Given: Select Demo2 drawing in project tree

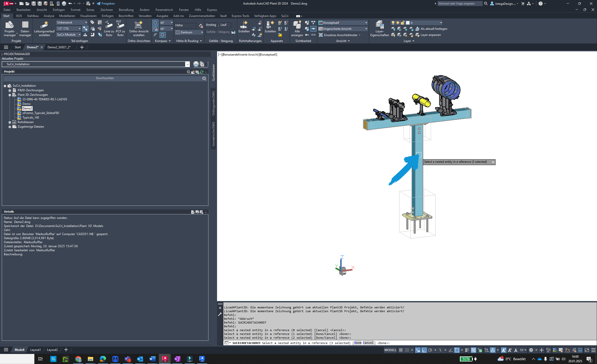Looking at the screenshot, I should (27, 108).
